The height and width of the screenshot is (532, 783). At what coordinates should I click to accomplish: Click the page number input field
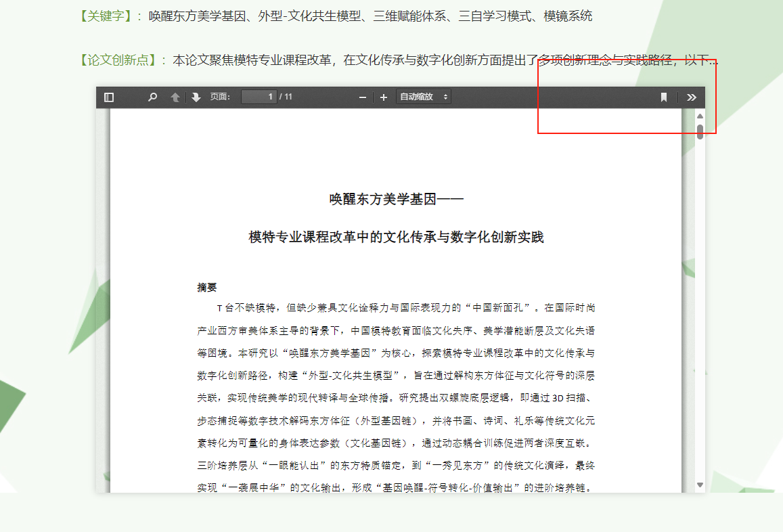click(259, 97)
